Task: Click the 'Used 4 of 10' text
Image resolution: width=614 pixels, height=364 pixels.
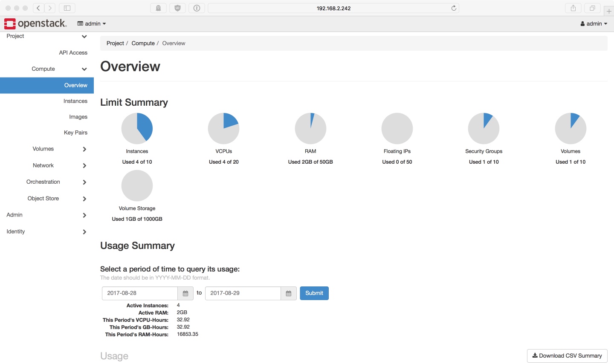Action: pos(137,162)
